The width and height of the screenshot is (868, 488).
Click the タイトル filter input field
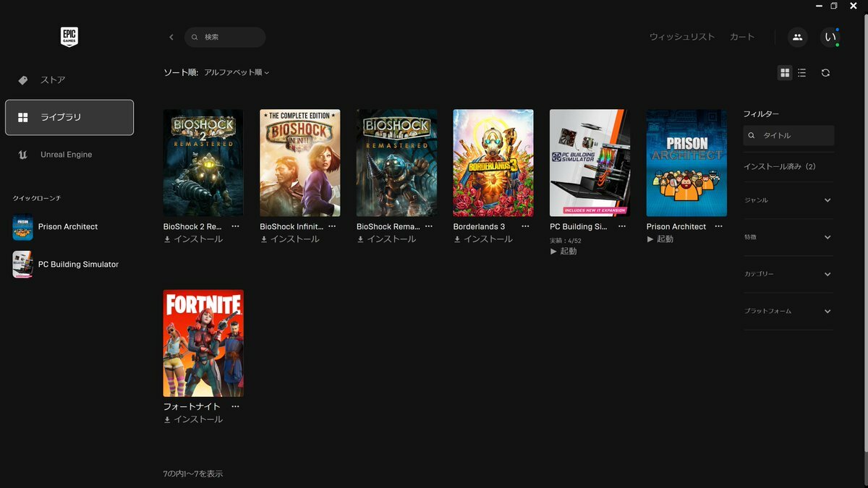(793, 135)
